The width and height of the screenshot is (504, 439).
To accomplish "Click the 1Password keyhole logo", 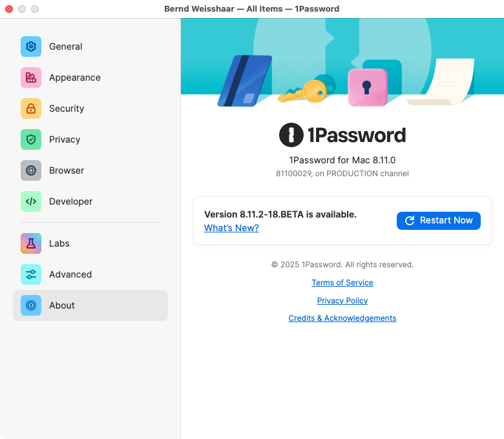I will tap(291, 135).
